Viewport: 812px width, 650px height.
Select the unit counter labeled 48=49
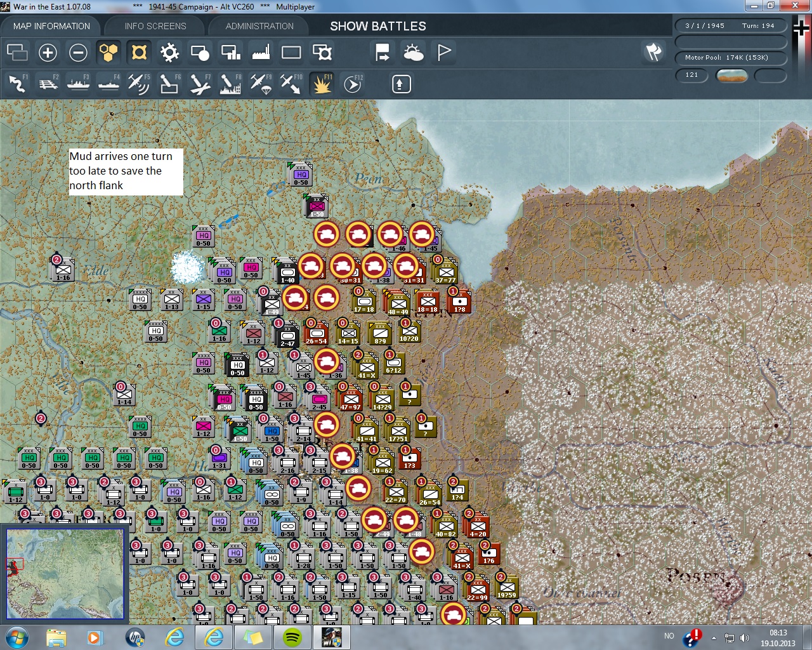pos(398,302)
